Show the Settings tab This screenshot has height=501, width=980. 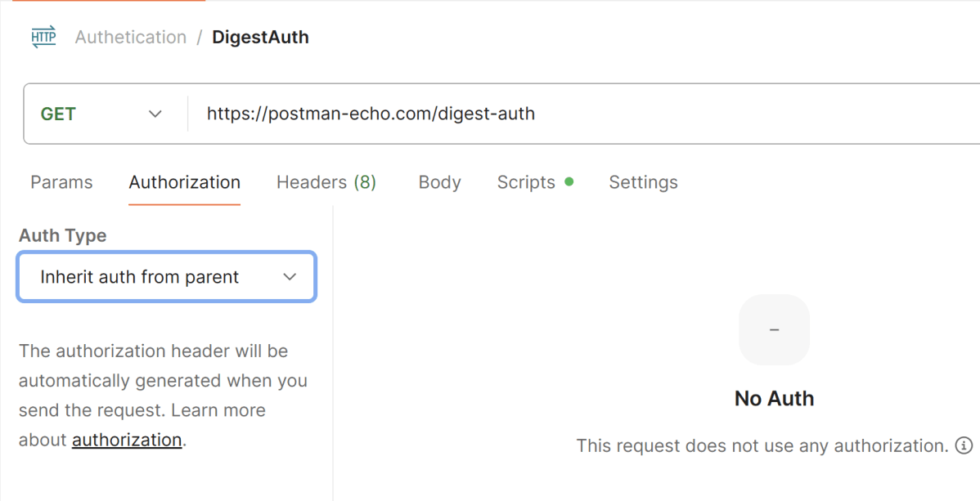[643, 182]
